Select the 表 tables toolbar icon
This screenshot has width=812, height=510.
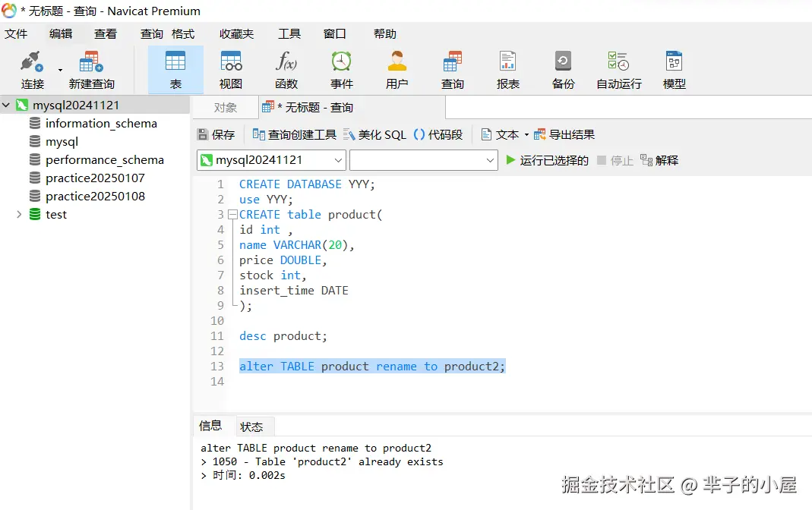[175, 70]
